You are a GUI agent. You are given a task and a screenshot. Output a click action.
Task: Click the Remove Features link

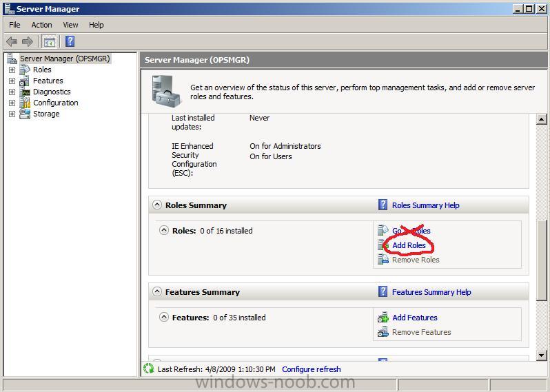tap(422, 332)
